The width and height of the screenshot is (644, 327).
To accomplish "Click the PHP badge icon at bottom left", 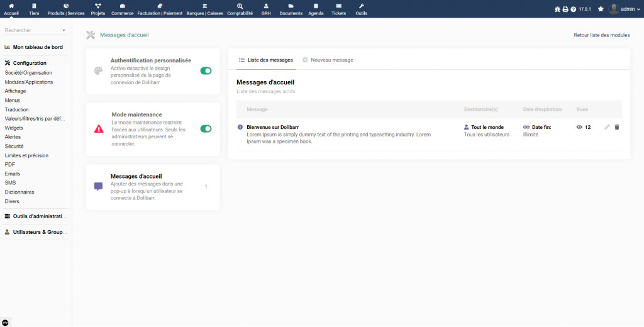I will coord(5,323).
